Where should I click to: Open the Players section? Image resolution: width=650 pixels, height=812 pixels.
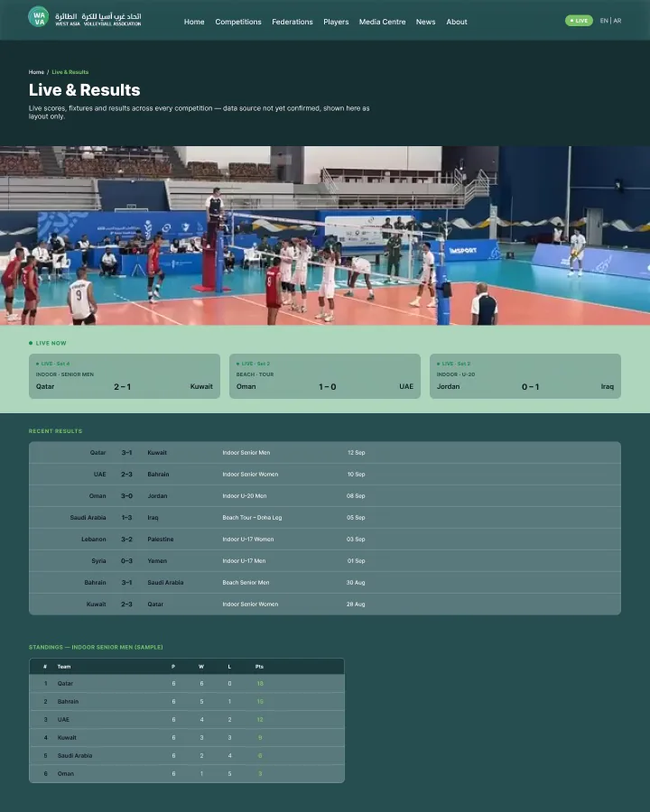(x=336, y=22)
